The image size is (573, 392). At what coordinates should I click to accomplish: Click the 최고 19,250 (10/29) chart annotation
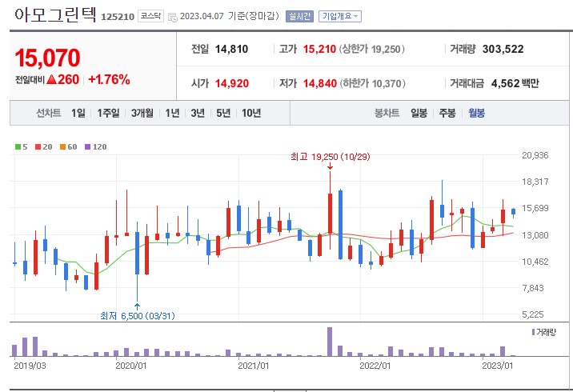331,157
